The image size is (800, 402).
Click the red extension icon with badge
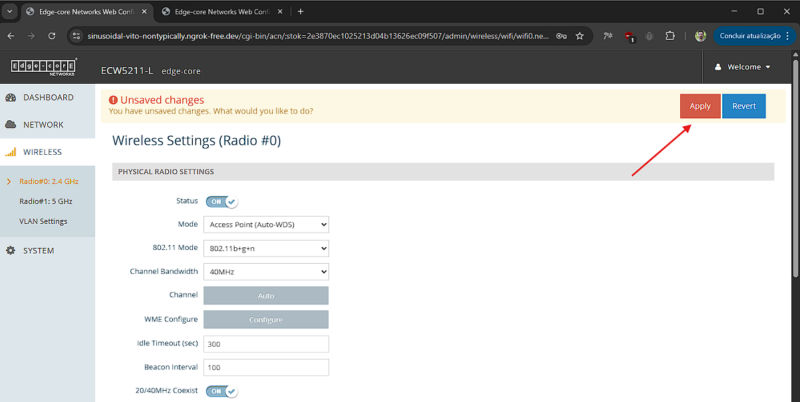pos(629,37)
